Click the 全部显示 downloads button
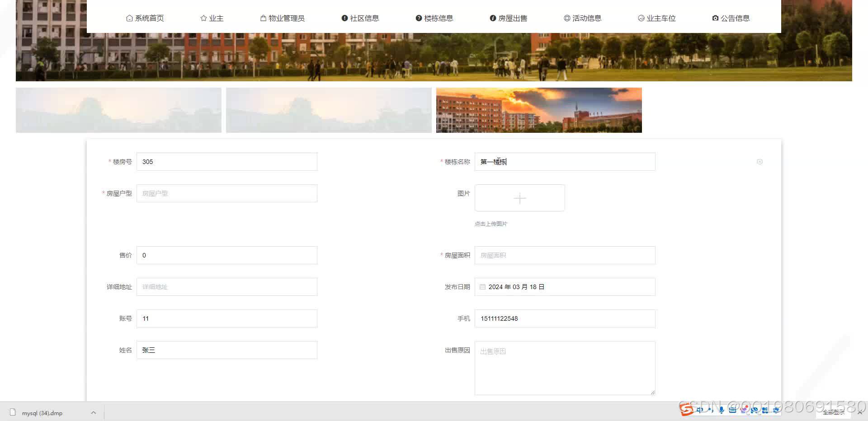The width and height of the screenshot is (868, 421). [834, 412]
